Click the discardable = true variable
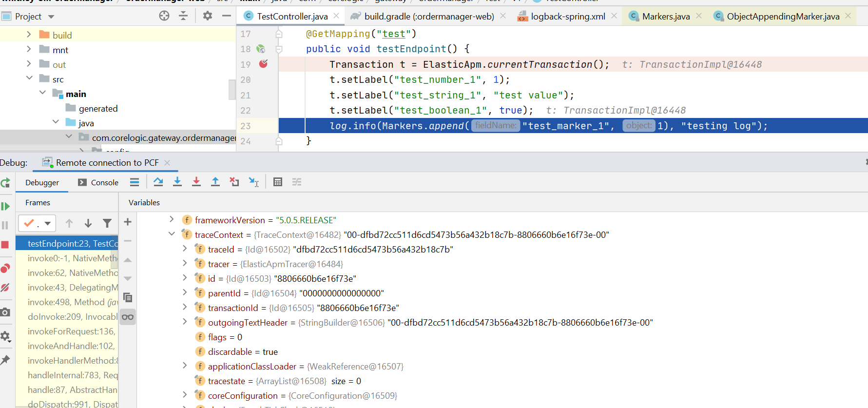 click(x=243, y=351)
